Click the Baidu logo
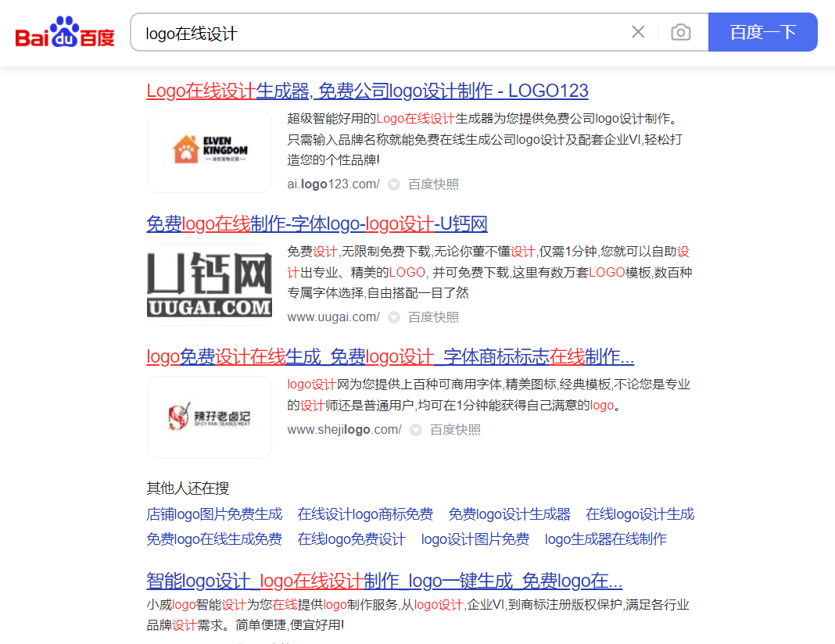 point(64,32)
